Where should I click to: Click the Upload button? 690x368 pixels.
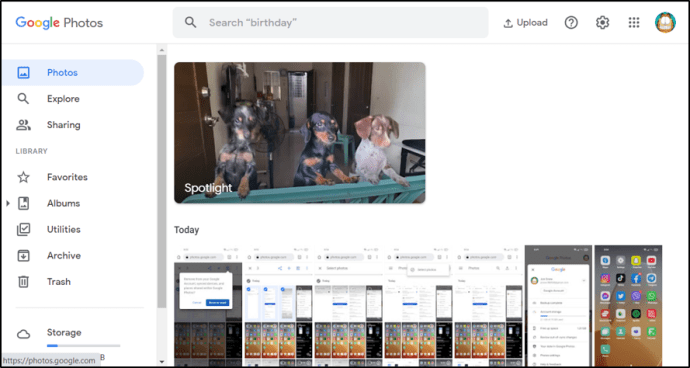coord(525,23)
